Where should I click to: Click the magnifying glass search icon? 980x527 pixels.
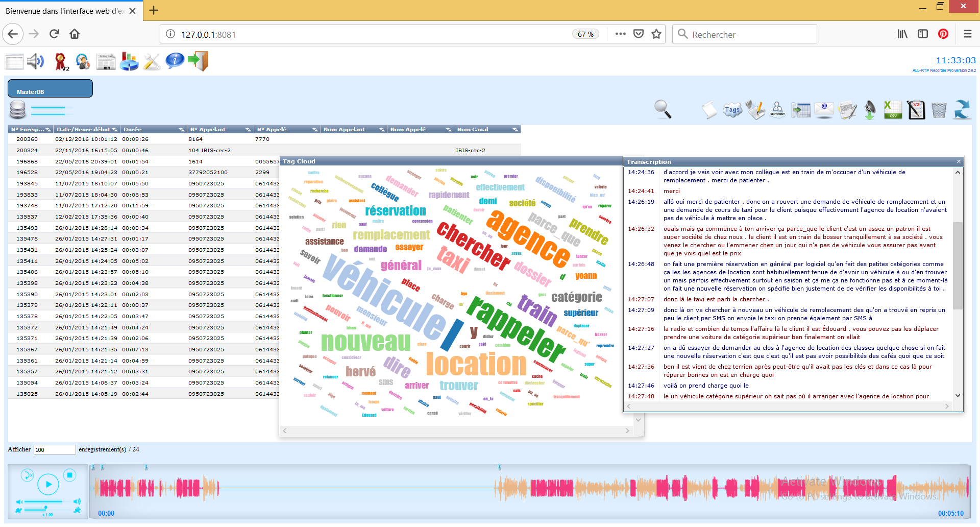(663, 109)
